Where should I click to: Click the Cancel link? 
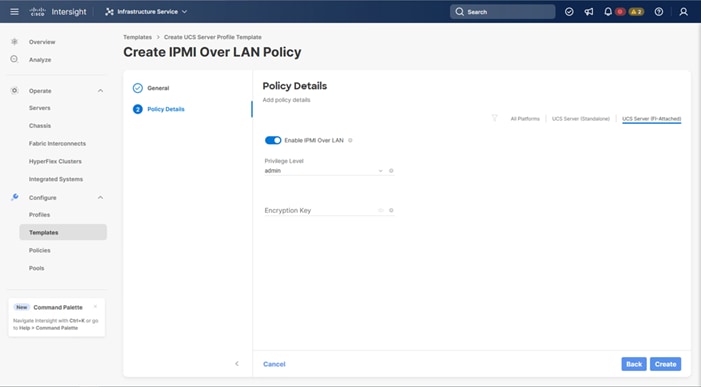coord(274,364)
